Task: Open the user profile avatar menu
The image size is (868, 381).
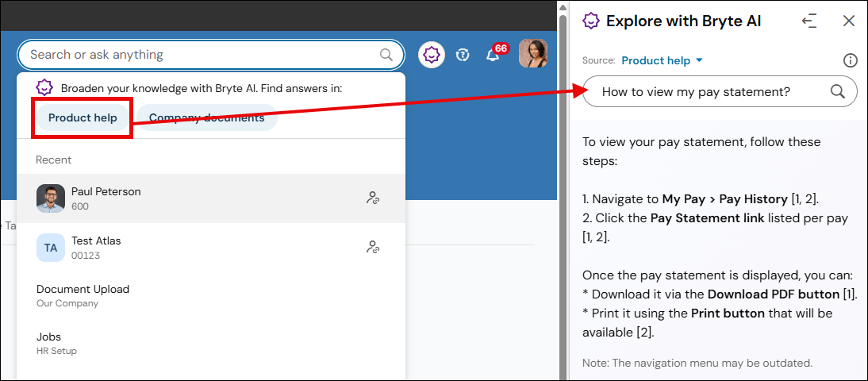Action: point(533,54)
